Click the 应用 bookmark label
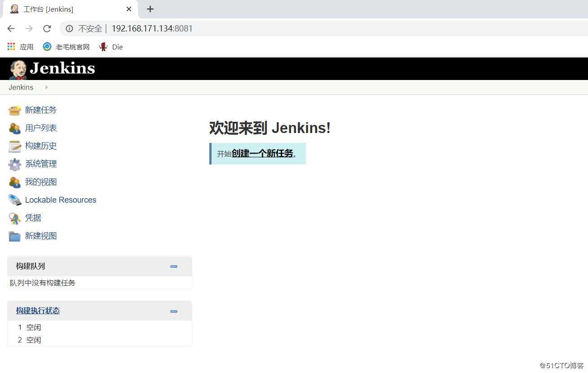 [x=27, y=47]
